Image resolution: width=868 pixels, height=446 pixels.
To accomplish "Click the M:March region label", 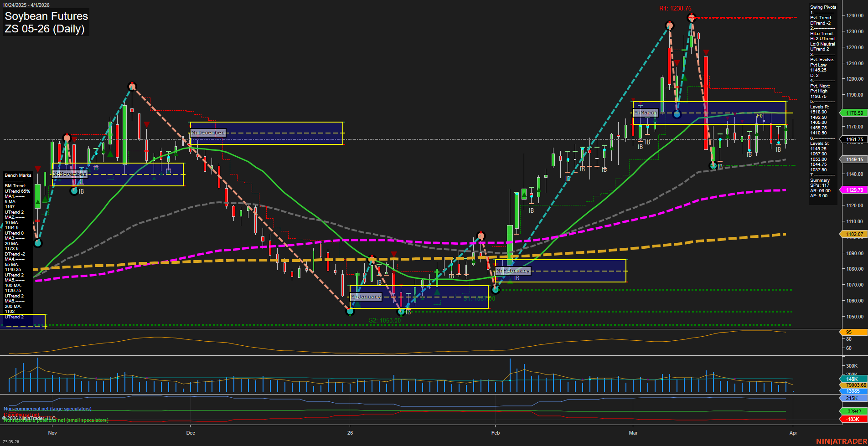I will pos(646,112).
